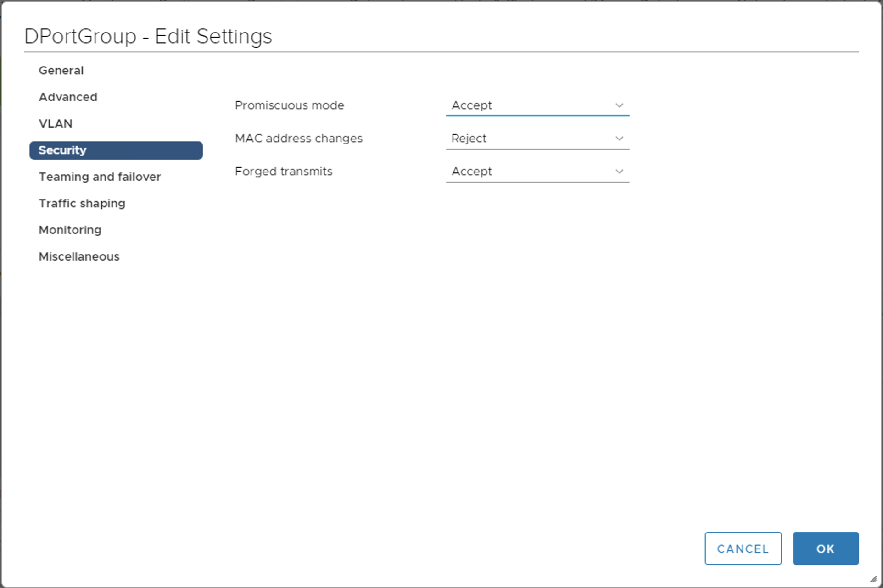Screen dimensions: 883x588
Task: Open the Monitoring settings section
Action: click(70, 230)
